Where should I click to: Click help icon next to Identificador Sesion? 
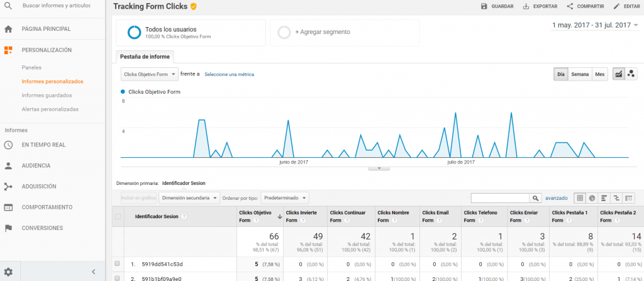click(184, 216)
